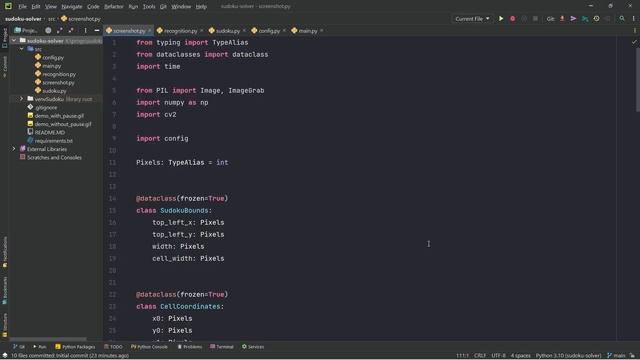The width and height of the screenshot is (640, 360).
Task: Show Git history with the clock icon
Action: (596, 19)
